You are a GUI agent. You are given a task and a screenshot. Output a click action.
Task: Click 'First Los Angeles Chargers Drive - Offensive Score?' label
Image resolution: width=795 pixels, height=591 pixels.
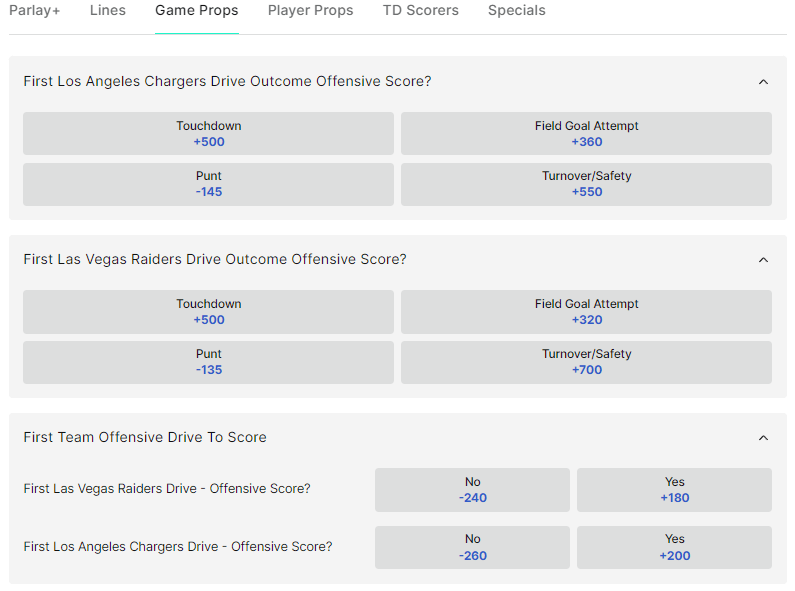point(178,547)
